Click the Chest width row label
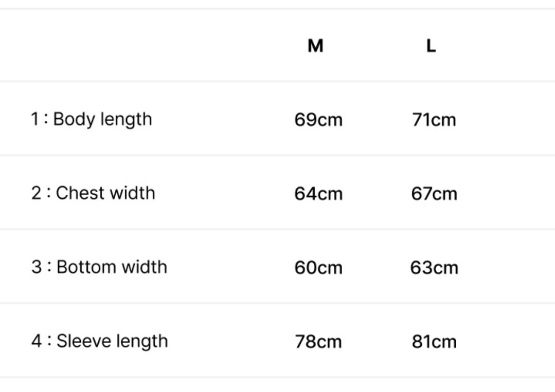 coord(105,193)
